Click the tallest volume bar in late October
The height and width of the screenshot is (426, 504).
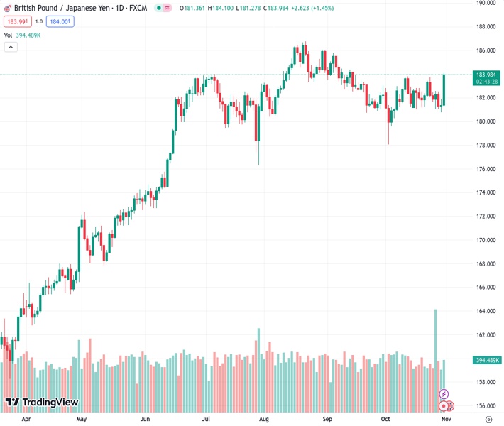(435, 355)
